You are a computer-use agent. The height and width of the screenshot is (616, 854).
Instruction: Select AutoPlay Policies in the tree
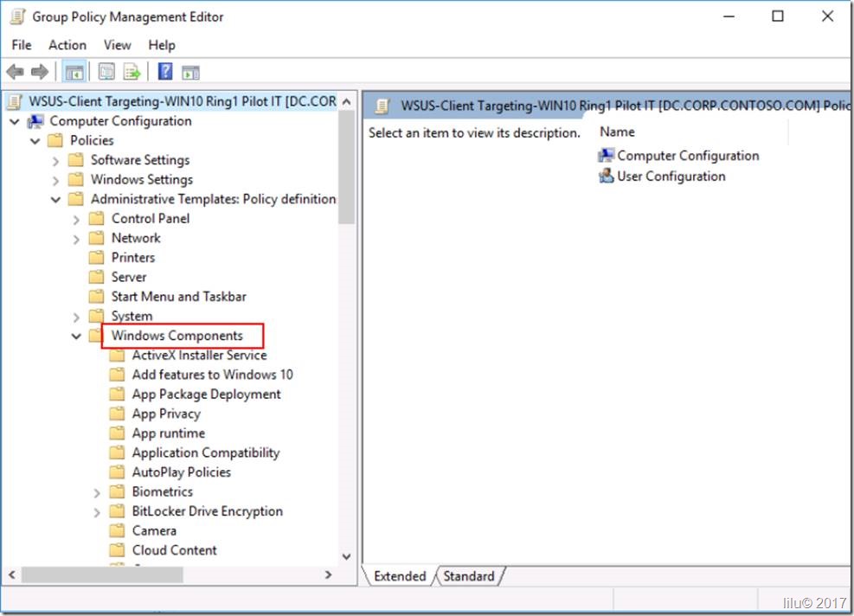coord(182,472)
